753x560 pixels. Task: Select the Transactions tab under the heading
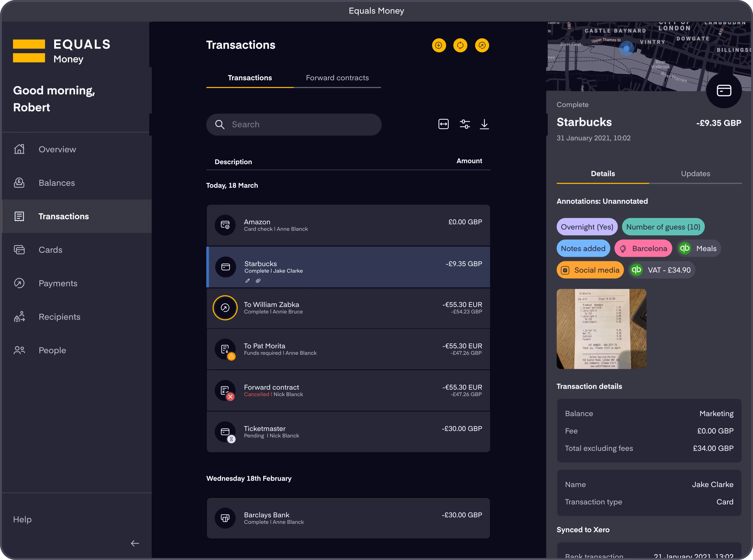click(x=250, y=78)
